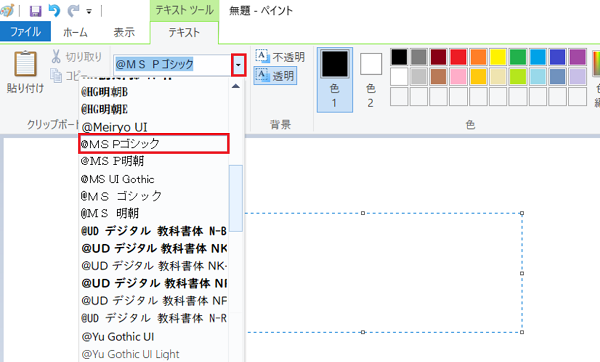Choose @HG明朝B from font list
The height and width of the screenshot is (362, 600).
[153, 92]
